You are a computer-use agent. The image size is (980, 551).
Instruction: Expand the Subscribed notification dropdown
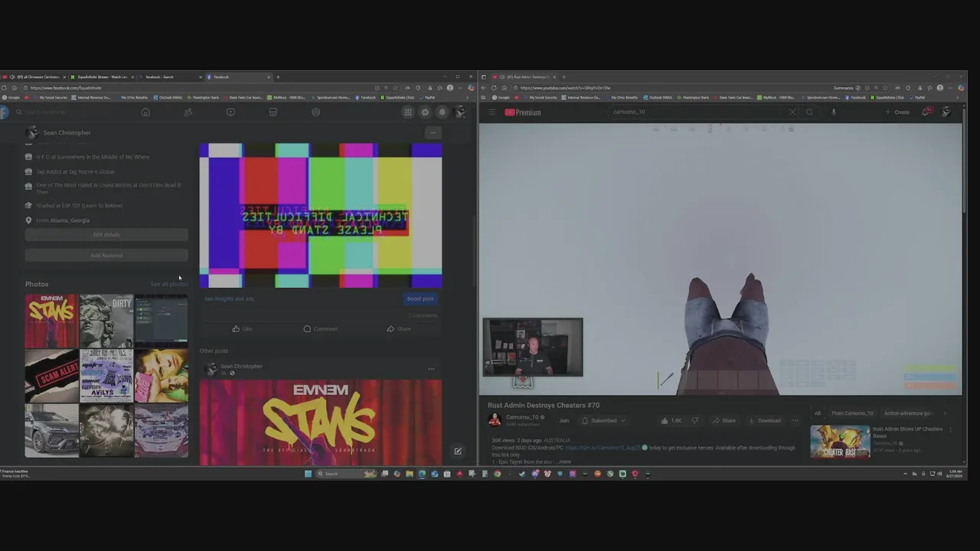coord(603,420)
